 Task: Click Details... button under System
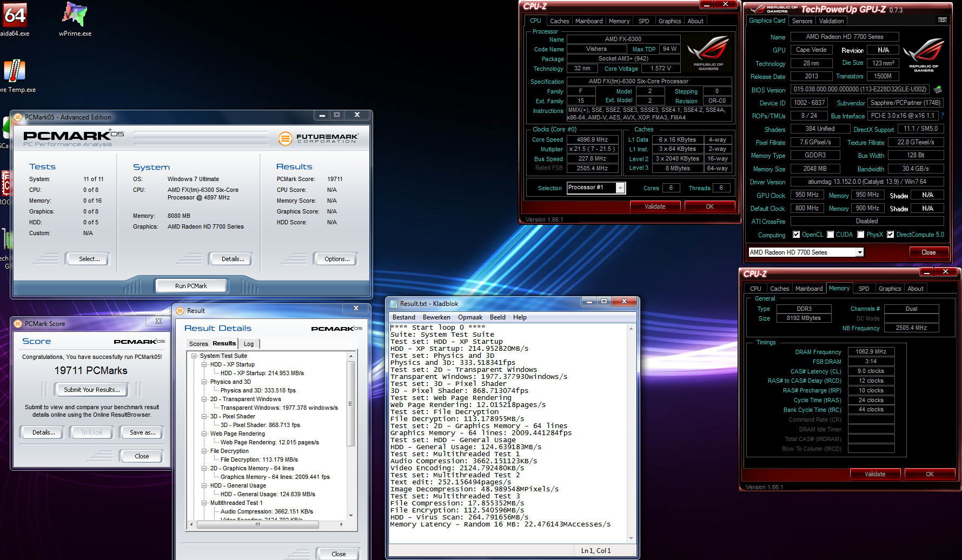(x=230, y=259)
